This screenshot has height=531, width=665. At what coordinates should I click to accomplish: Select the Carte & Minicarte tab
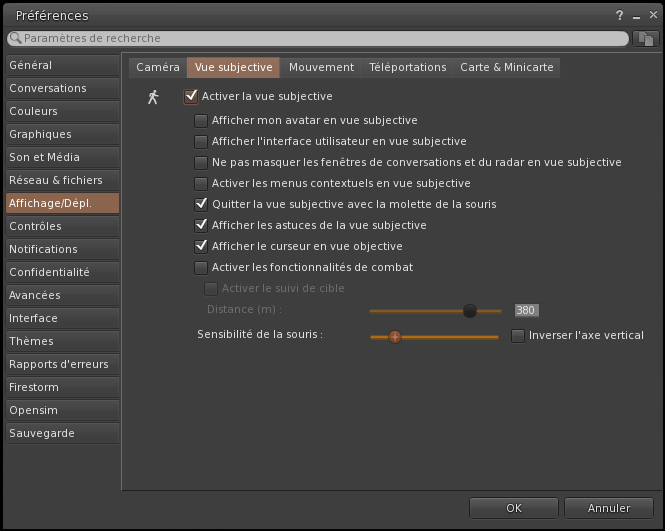[x=505, y=67]
